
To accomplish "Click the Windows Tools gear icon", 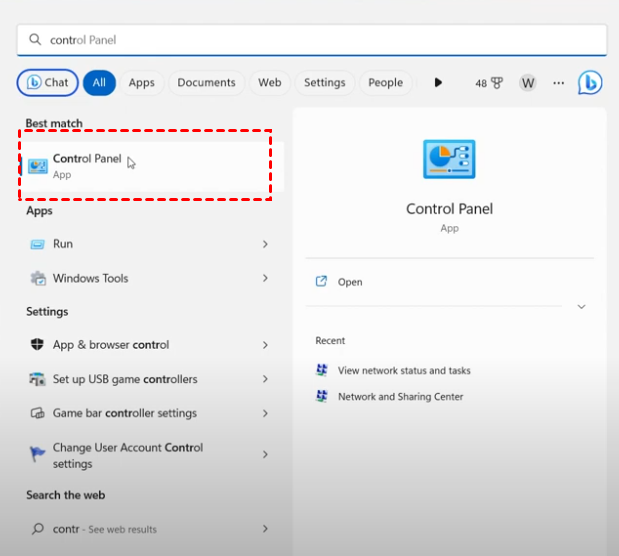I will pos(38,278).
